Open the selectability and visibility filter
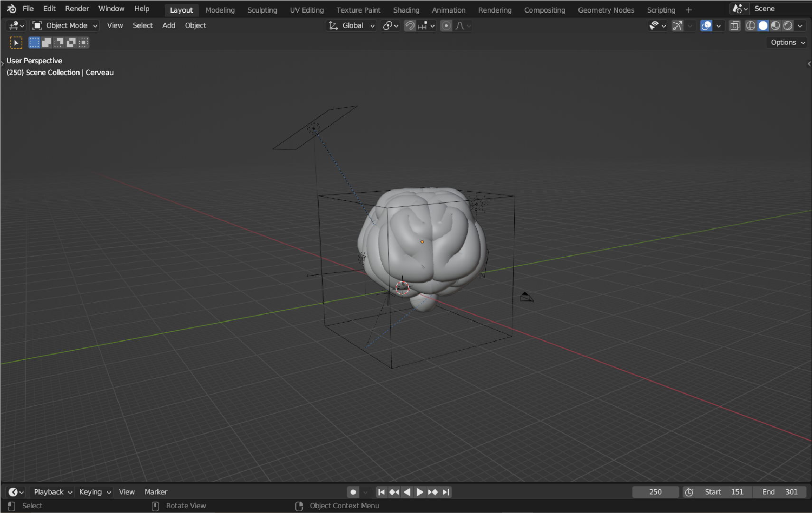Viewport: 812px width, 513px height. point(658,26)
